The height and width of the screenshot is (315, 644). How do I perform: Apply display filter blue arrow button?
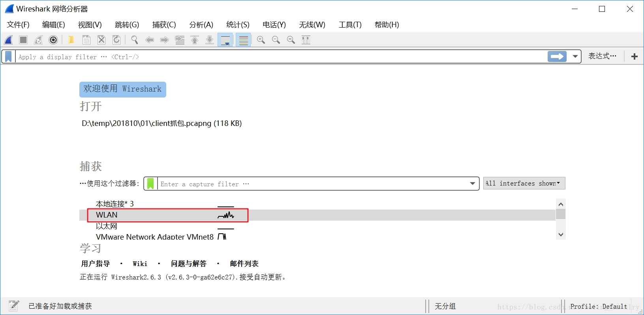pos(557,56)
